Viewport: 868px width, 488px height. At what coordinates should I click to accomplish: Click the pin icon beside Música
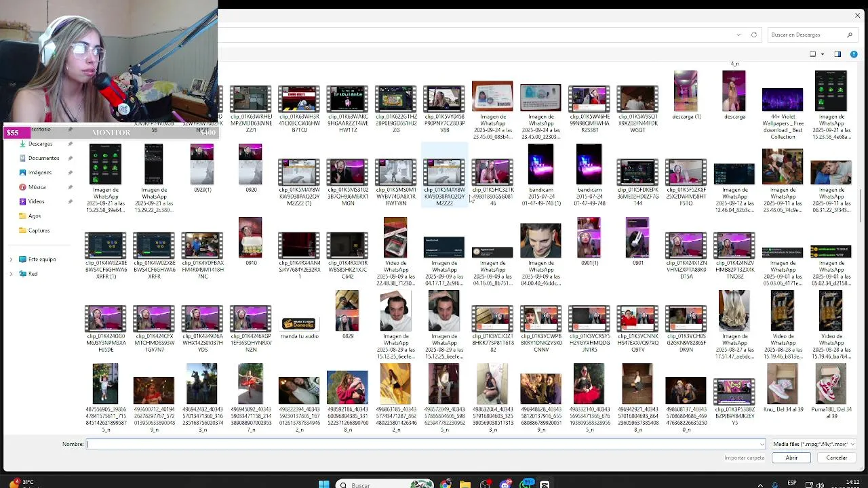click(70, 187)
